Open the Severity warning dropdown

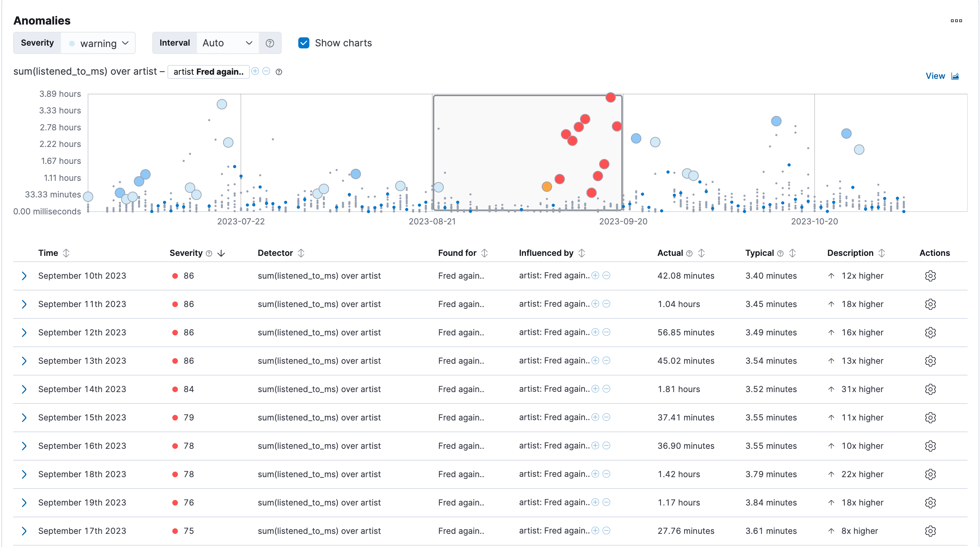pyautogui.click(x=98, y=43)
